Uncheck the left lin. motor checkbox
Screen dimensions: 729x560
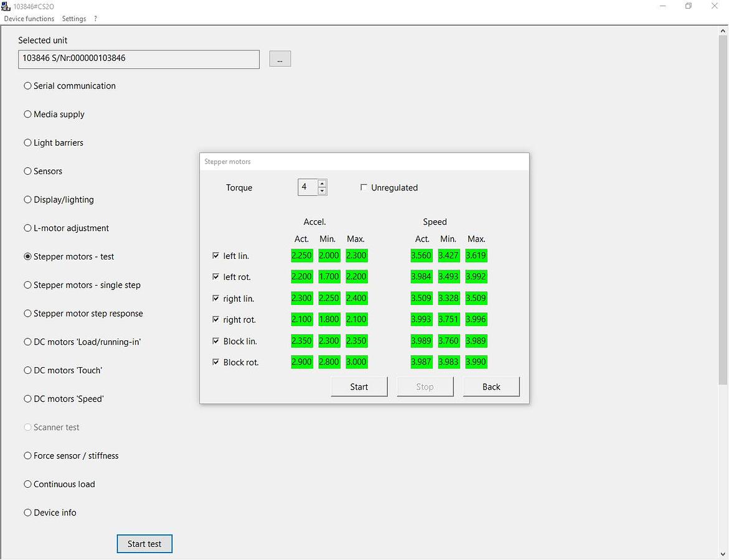[216, 256]
